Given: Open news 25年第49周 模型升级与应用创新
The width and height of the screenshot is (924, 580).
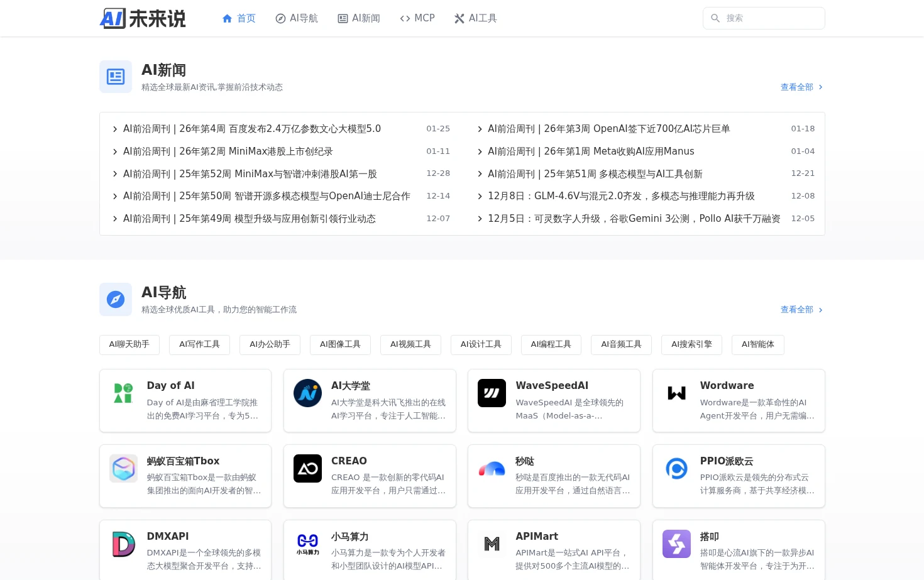Looking at the screenshot, I should [x=250, y=219].
